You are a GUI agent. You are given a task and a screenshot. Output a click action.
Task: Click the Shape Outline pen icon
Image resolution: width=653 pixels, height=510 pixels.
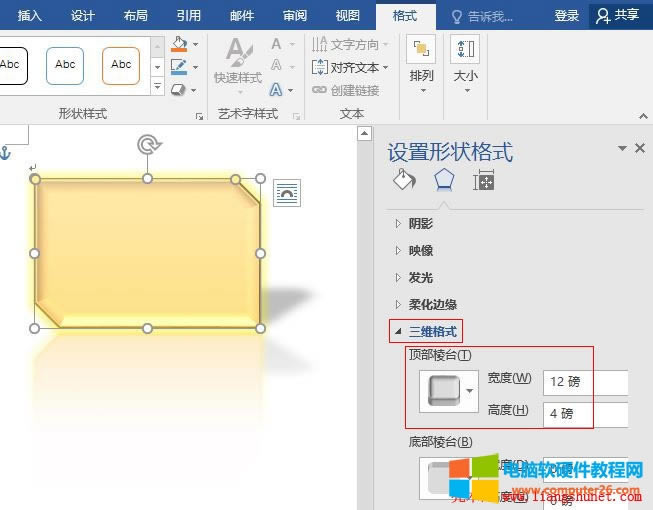click(x=179, y=67)
